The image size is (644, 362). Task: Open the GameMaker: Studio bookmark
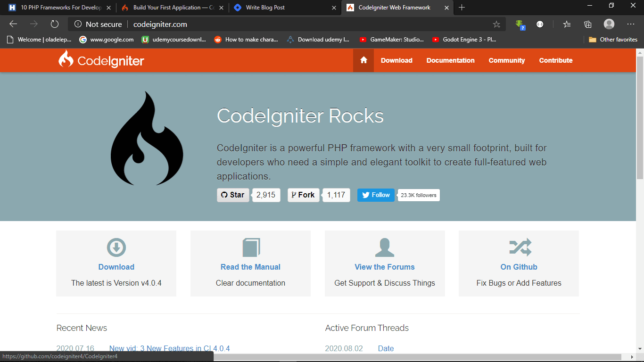(391, 40)
